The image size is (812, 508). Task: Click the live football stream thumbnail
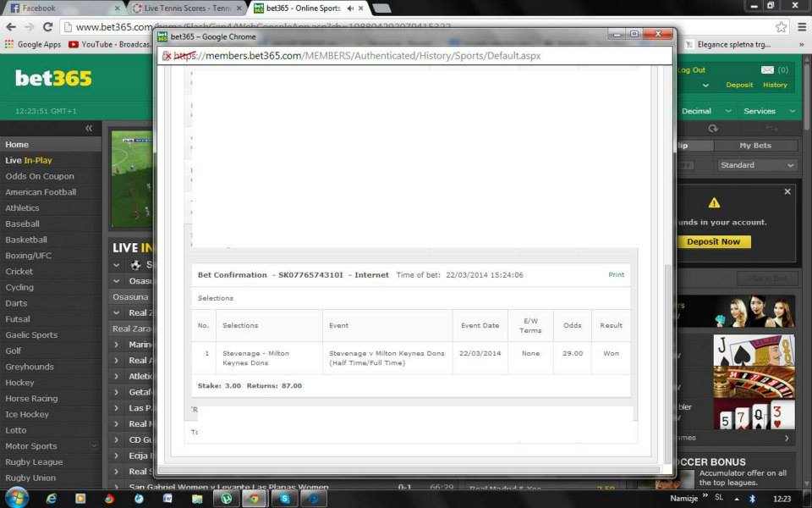coord(132,179)
